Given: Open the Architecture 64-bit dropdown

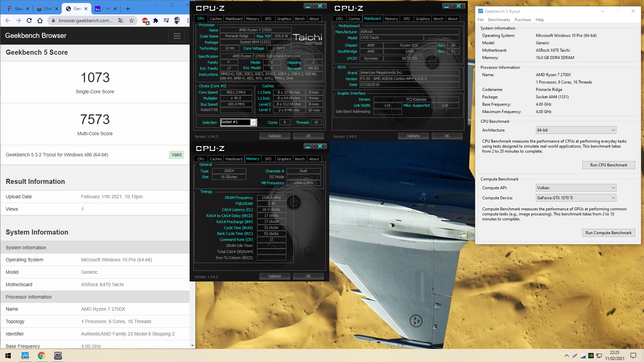Looking at the screenshot, I should click(x=576, y=130).
